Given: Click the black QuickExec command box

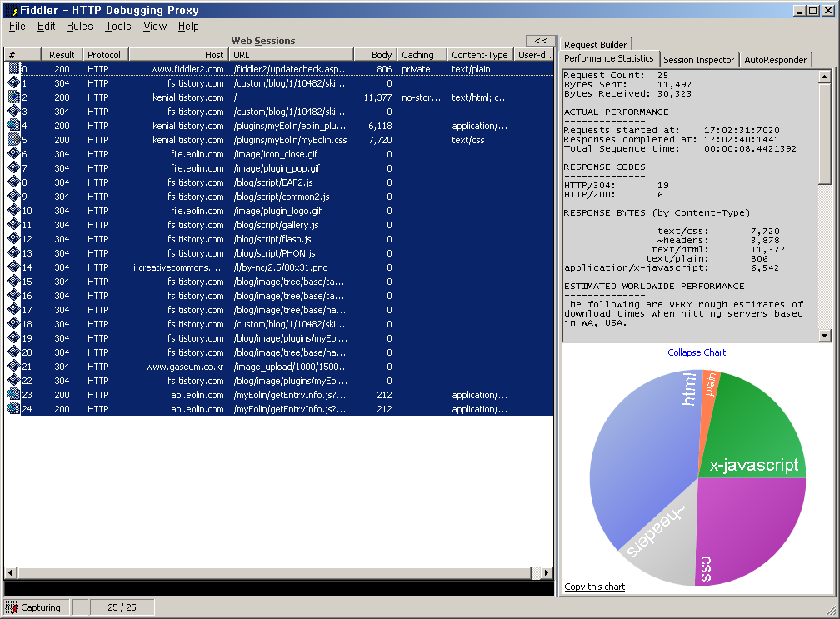Looking at the screenshot, I should (x=278, y=588).
